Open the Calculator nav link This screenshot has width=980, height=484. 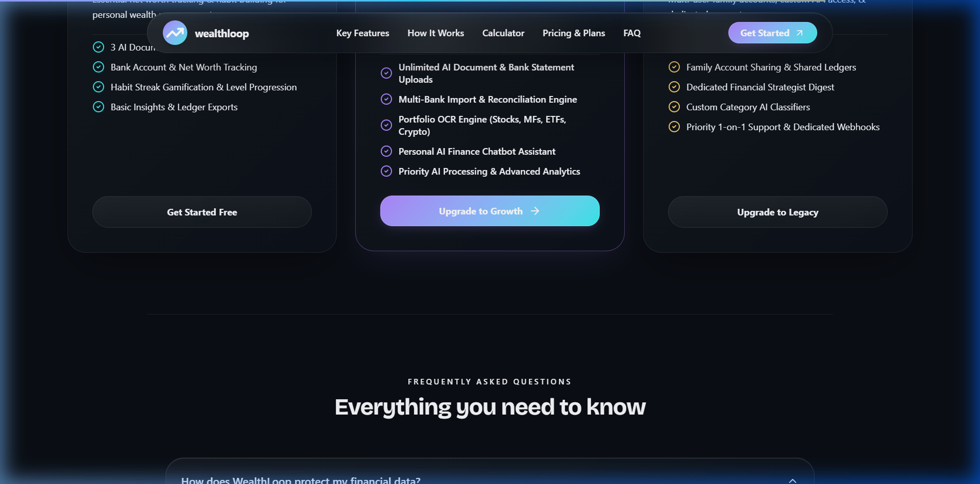click(x=503, y=33)
